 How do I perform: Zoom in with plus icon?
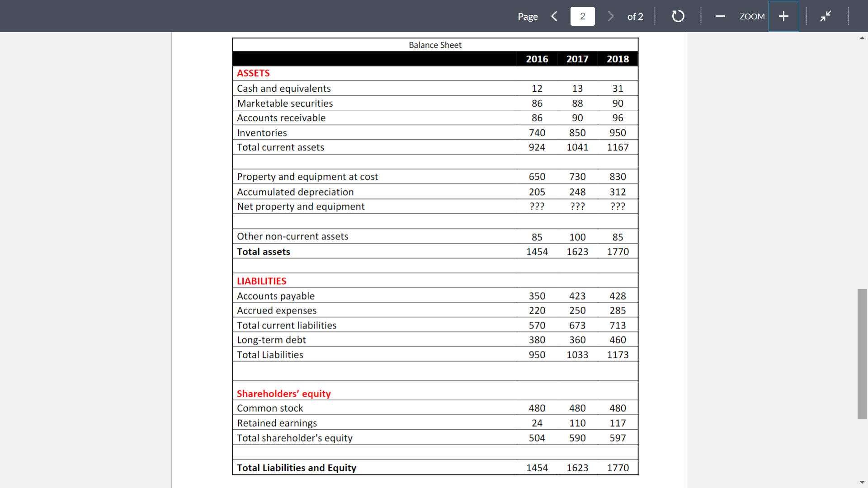(783, 16)
